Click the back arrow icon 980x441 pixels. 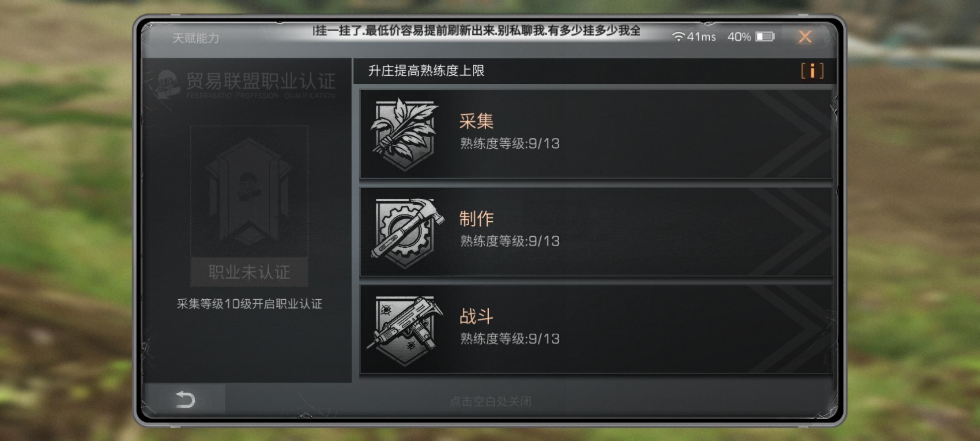pyautogui.click(x=185, y=399)
